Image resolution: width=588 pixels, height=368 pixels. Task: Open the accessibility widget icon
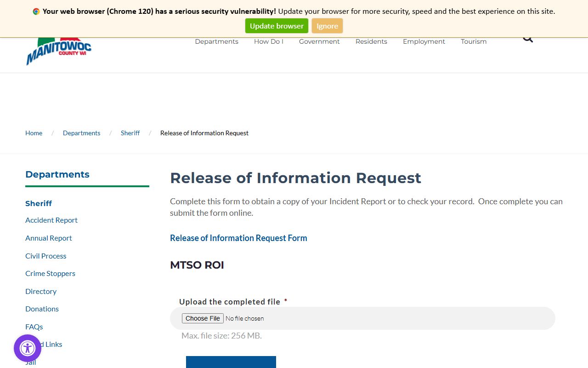tap(28, 348)
